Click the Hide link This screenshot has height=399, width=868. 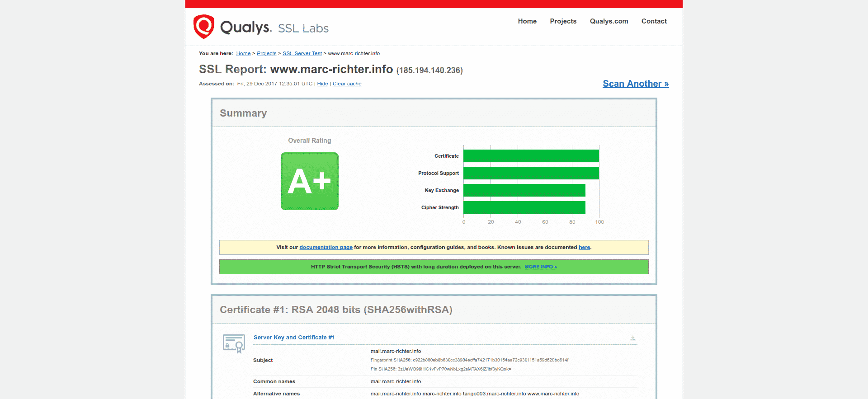tap(322, 84)
